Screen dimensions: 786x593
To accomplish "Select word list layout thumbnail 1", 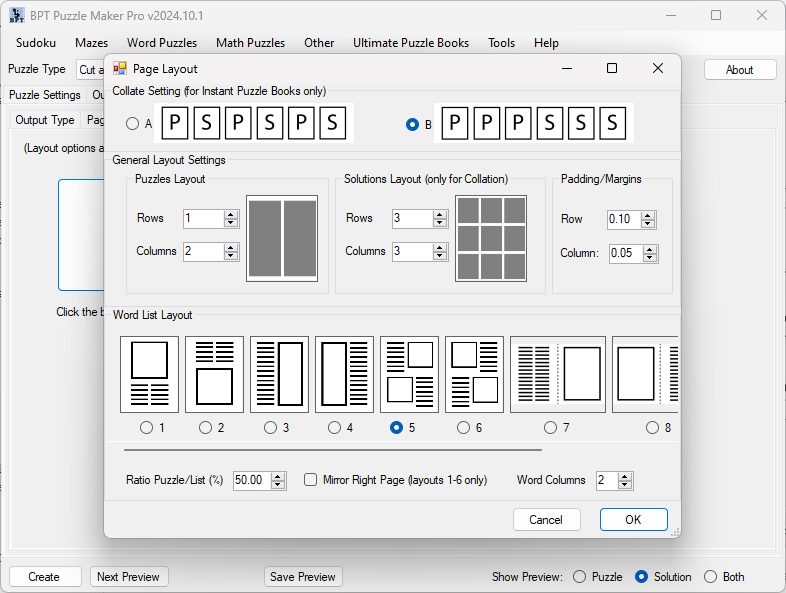I will tap(149, 374).
